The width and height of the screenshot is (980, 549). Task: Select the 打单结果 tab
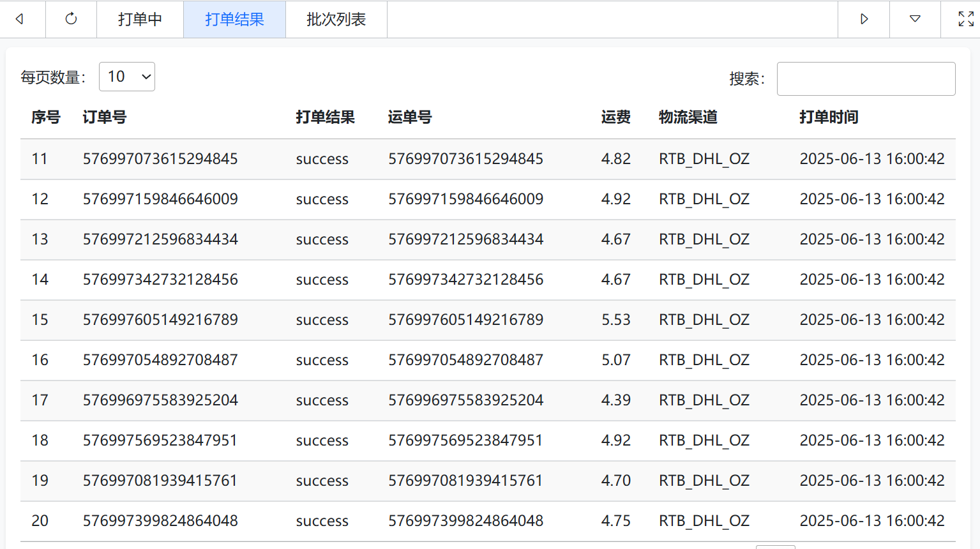coord(234,19)
